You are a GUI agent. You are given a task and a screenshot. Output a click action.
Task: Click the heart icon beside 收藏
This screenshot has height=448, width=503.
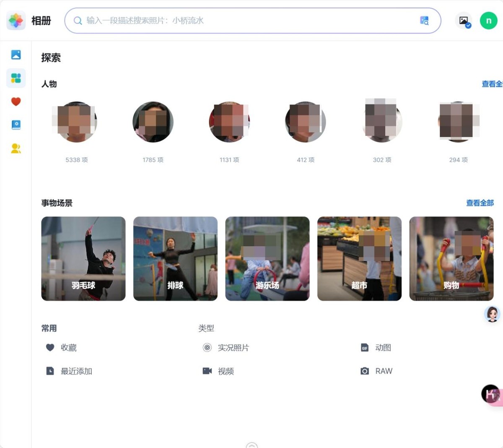click(x=50, y=347)
